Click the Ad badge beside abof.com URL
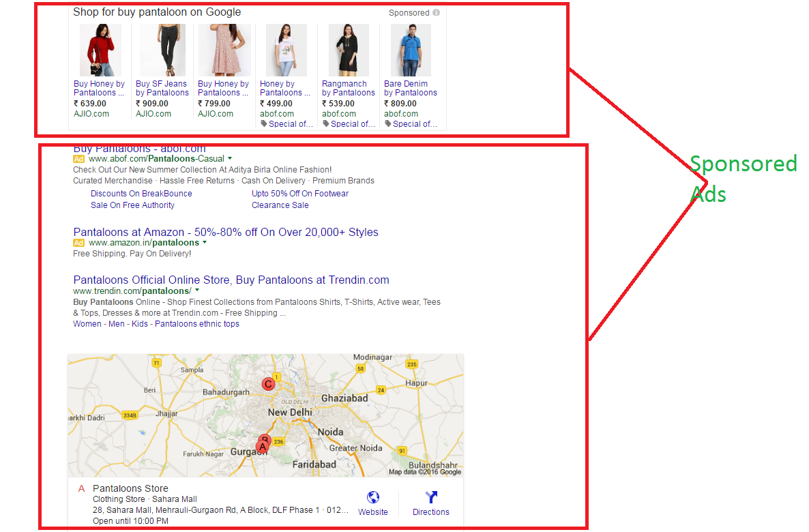The width and height of the screenshot is (809, 532). (79, 159)
